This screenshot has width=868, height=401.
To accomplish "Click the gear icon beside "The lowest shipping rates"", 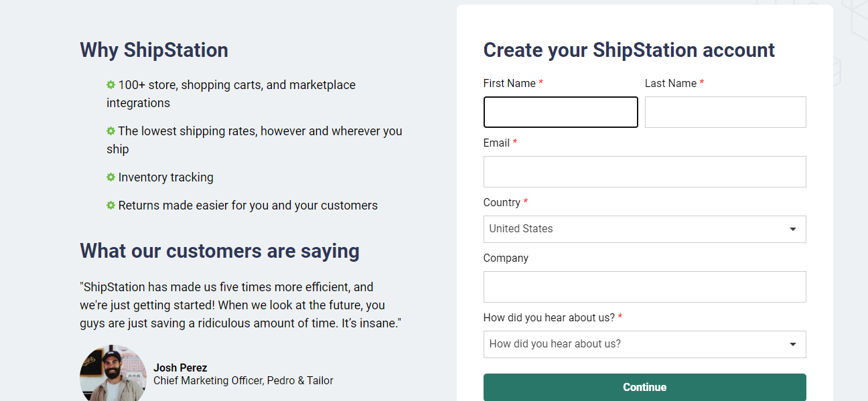I will point(111,131).
